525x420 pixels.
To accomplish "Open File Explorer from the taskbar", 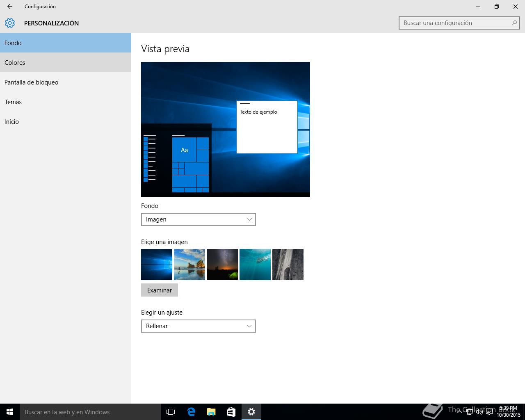I will tap(211, 412).
